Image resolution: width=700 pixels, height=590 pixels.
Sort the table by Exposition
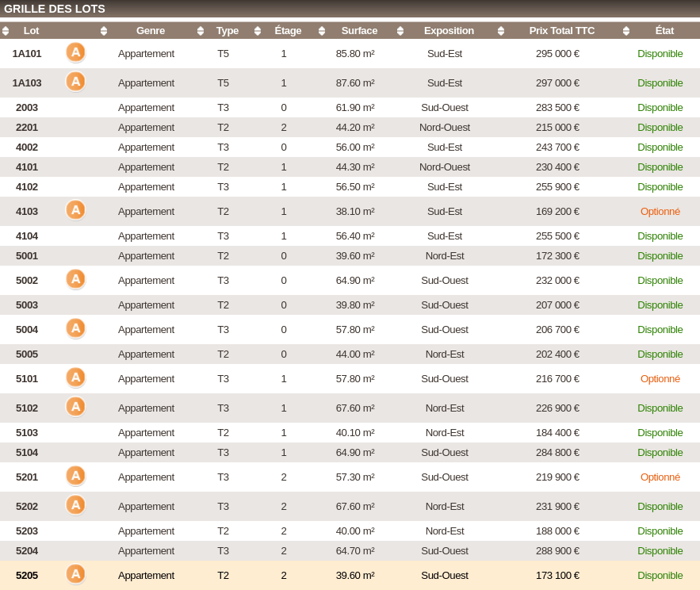[449, 31]
